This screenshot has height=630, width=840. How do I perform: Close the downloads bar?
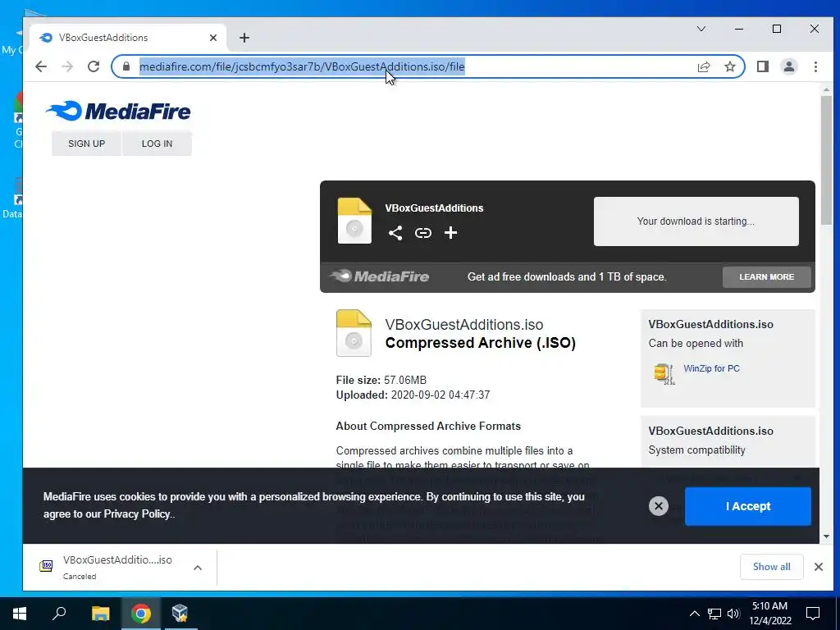(818, 567)
